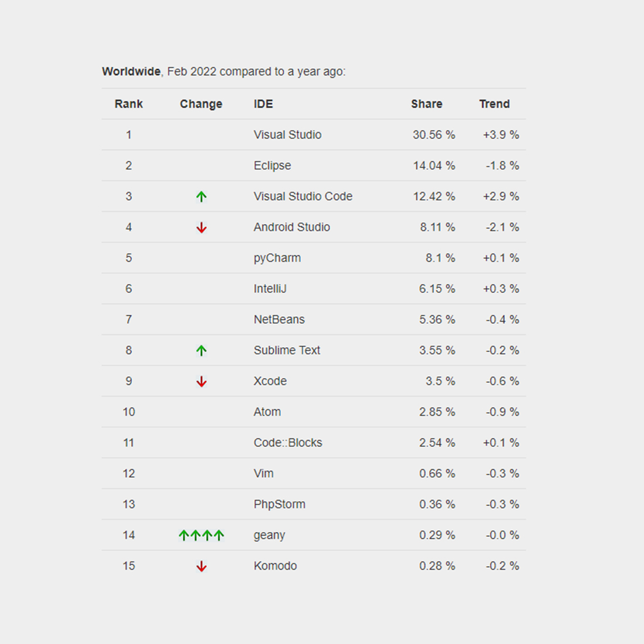Click the Trend column header
The width and height of the screenshot is (644, 644).
(x=495, y=104)
